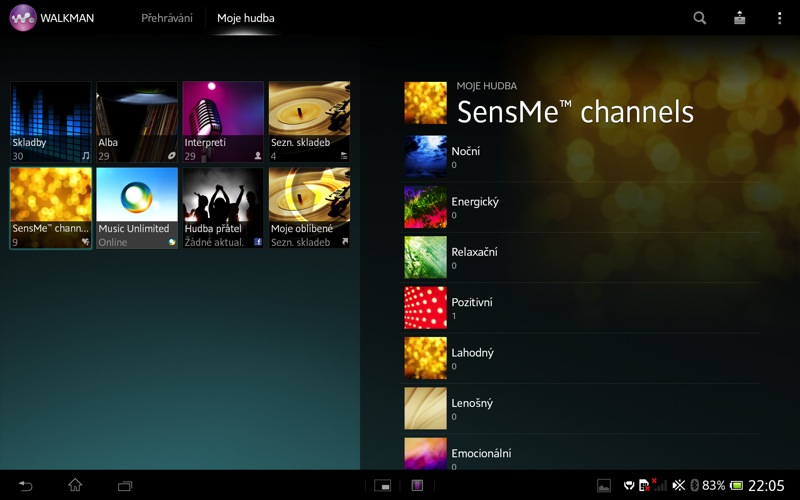This screenshot has width=800, height=500.
Task: Open the Sezn. skladeb playlists tile
Action: pos(309,122)
